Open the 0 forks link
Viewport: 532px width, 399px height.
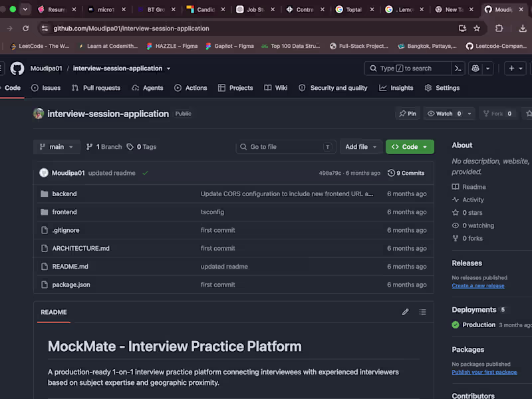point(467,239)
